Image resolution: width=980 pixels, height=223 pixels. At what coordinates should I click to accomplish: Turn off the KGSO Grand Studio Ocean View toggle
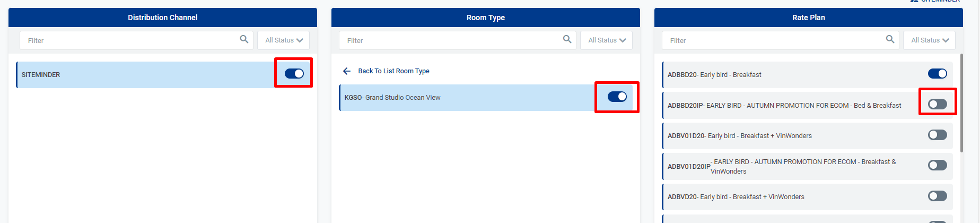pyautogui.click(x=617, y=97)
